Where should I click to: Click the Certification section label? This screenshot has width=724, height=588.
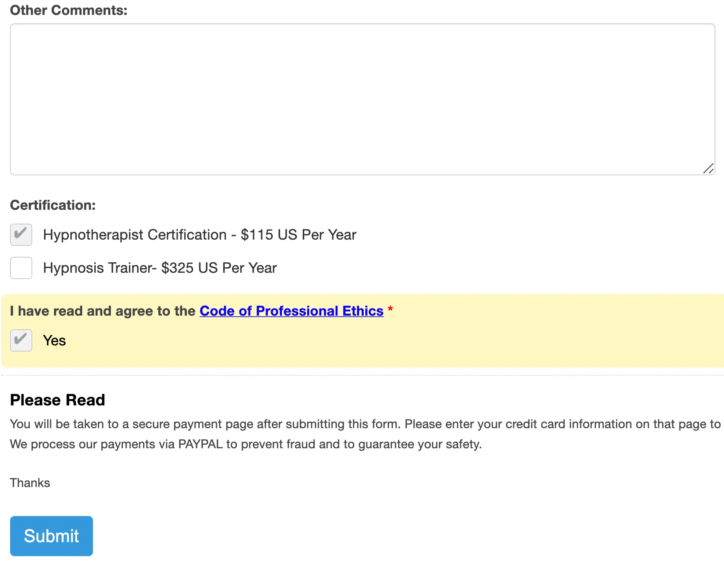coord(53,205)
